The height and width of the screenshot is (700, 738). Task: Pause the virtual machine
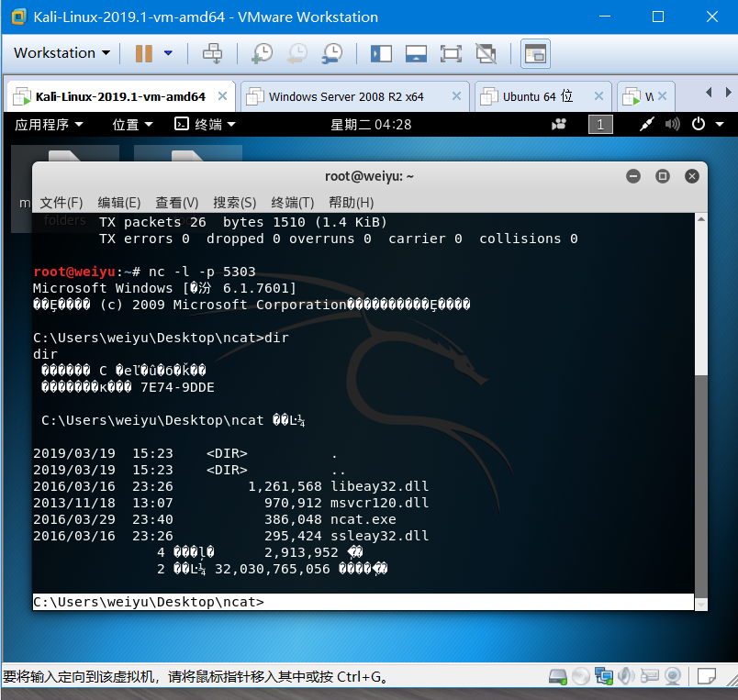coord(143,53)
